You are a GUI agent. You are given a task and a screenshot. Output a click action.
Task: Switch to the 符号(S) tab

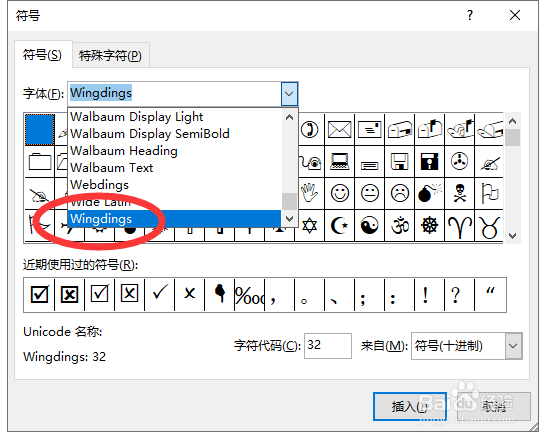tap(42, 55)
